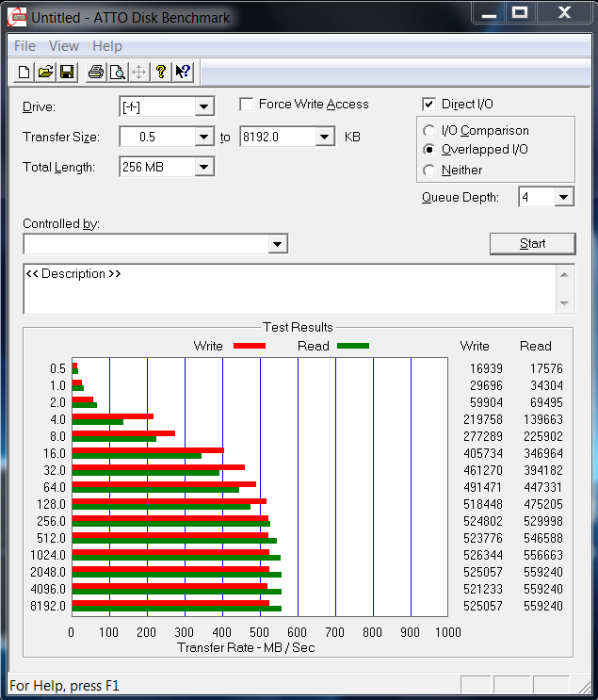Click the Print toolbar icon

point(95,72)
